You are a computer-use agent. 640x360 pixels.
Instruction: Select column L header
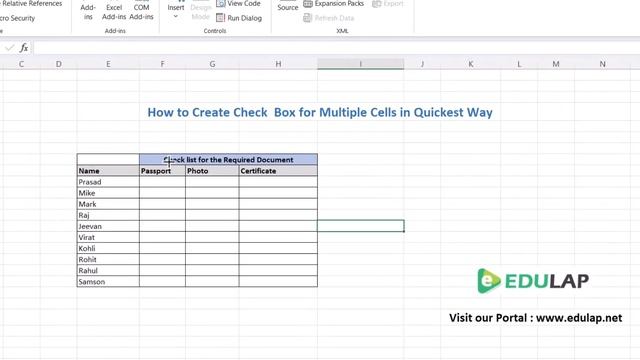519,64
